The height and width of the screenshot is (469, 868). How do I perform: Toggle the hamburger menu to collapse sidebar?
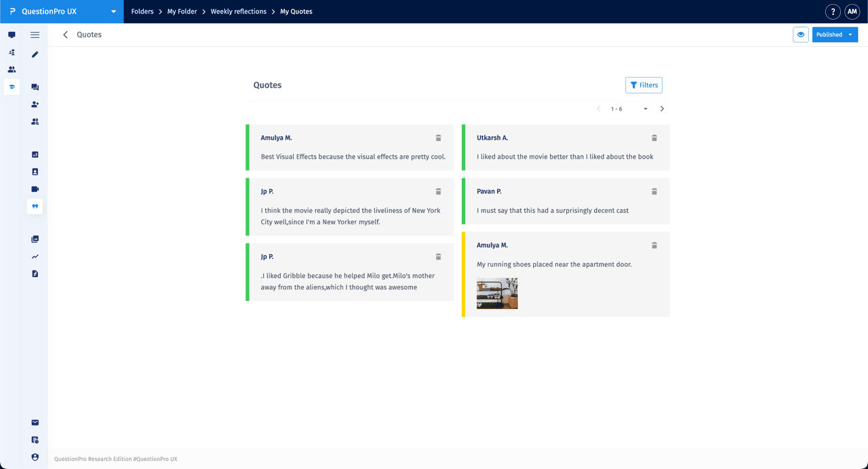pyautogui.click(x=35, y=35)
